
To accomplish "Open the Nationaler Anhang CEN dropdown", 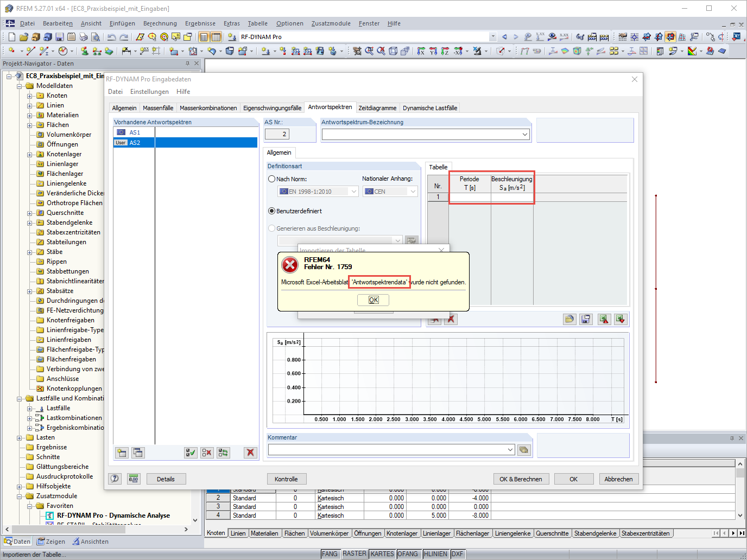I will (412, 191).
